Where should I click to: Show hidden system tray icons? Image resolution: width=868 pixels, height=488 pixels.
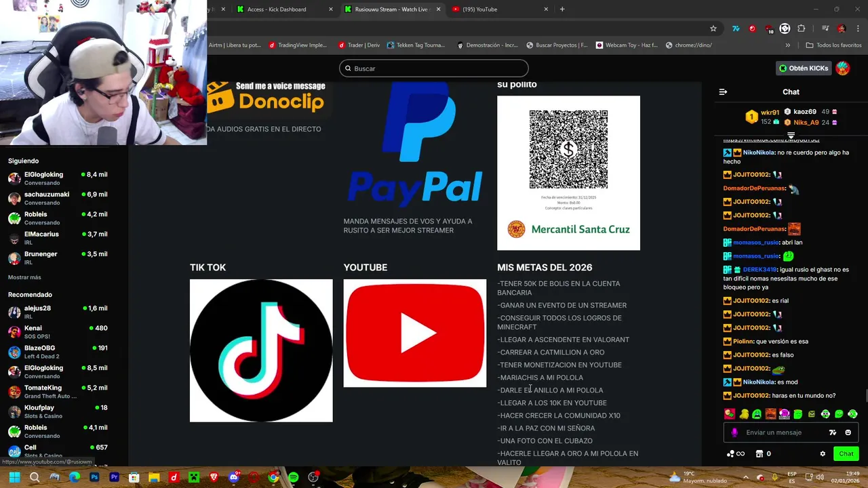[x=745, y=477]
